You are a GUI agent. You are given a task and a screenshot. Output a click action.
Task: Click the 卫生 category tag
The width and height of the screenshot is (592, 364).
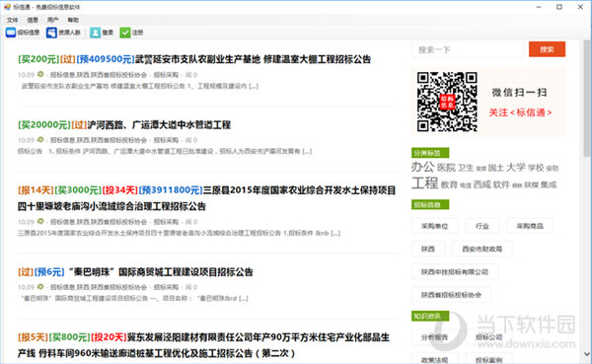[x=466, y=168]
